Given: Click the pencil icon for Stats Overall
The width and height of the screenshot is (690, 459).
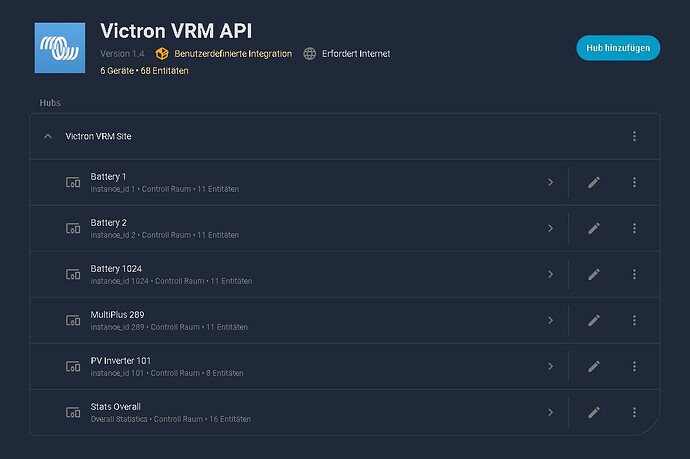Looking at the screenshot, I should [x=594, y=412].
